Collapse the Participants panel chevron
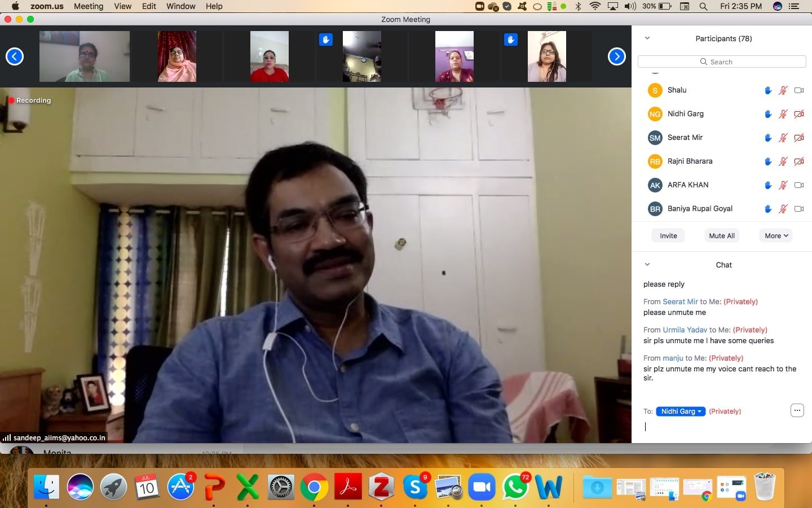The image size is (812, 508). point(647,38)
